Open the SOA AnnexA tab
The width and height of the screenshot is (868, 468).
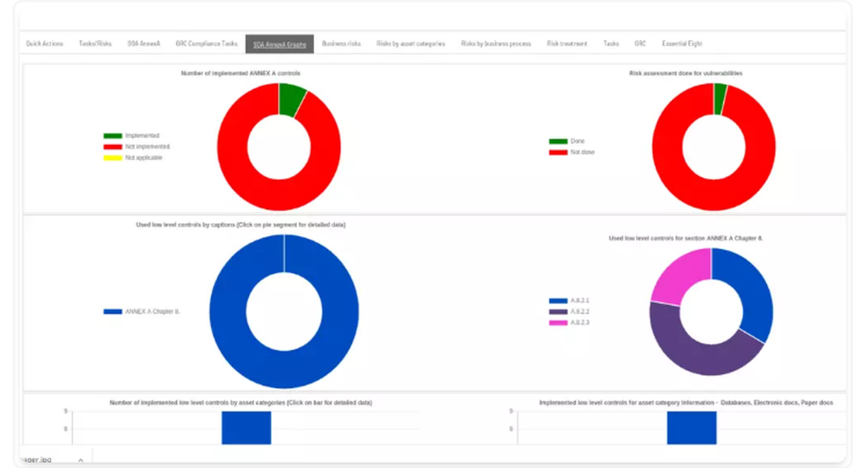144,43
